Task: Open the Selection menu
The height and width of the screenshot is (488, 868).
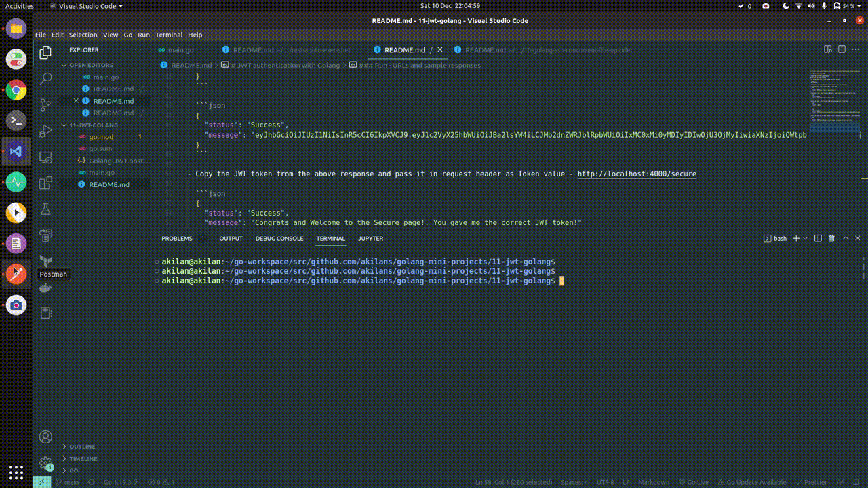Action: click(83, 35)
